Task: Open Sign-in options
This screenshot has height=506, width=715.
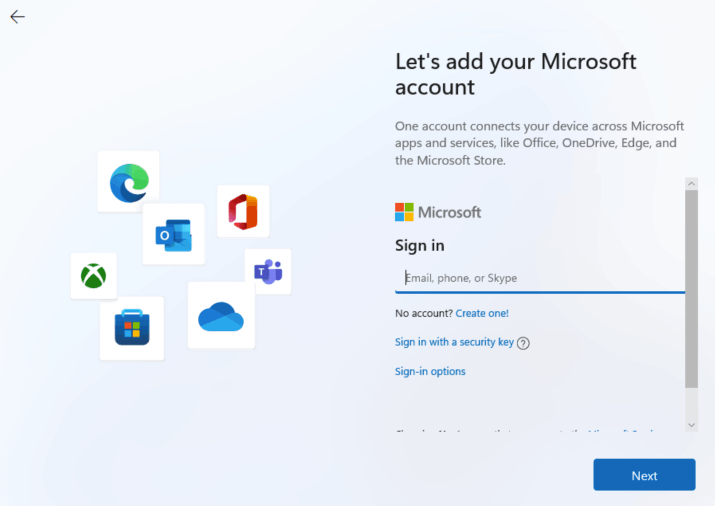Action: tap(430, 371)
